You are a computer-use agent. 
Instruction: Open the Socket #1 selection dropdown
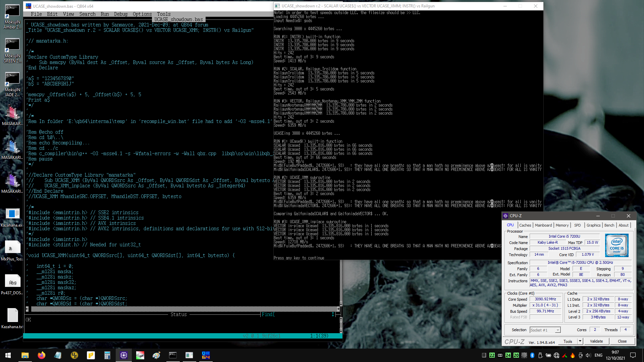(x=545, y=330)
